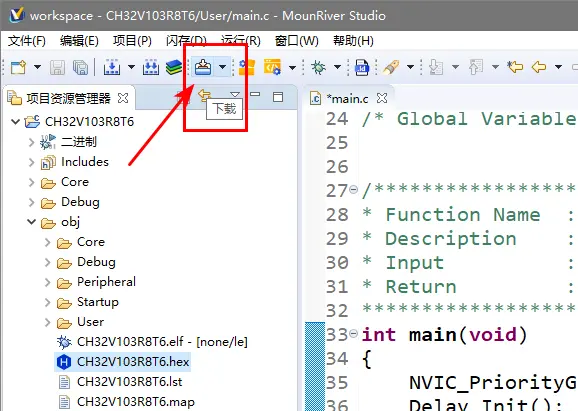Viewport: 578px width, 411px height.
Task: Click the New file toolbar icon
Action: click(18, 67)
